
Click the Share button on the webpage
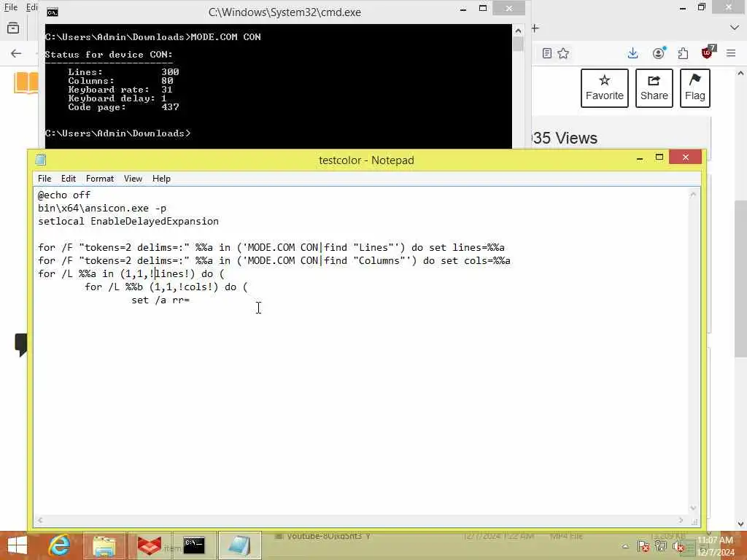pos(654,88)
